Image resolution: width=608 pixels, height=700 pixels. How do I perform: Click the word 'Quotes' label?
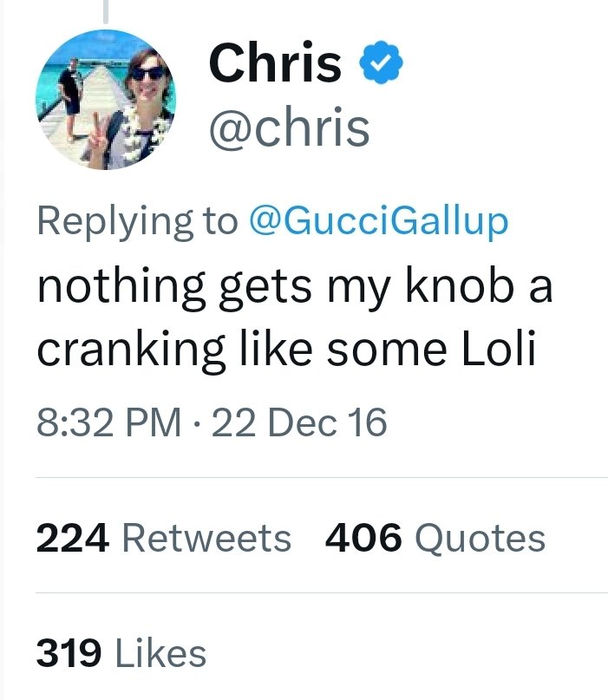point(481,538)
